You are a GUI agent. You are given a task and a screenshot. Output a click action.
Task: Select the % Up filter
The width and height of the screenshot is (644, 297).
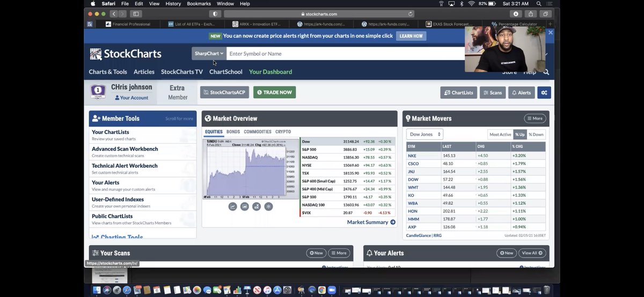coord(519,135)
